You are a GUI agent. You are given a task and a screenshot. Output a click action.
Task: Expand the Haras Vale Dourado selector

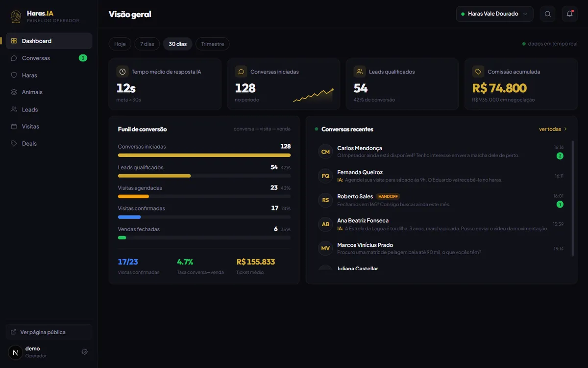pos(494,14)
